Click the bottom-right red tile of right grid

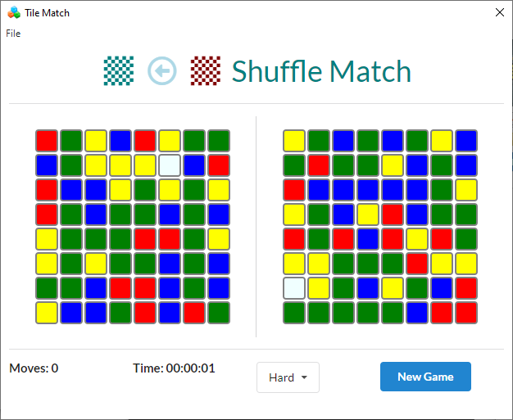coord(466,313)
